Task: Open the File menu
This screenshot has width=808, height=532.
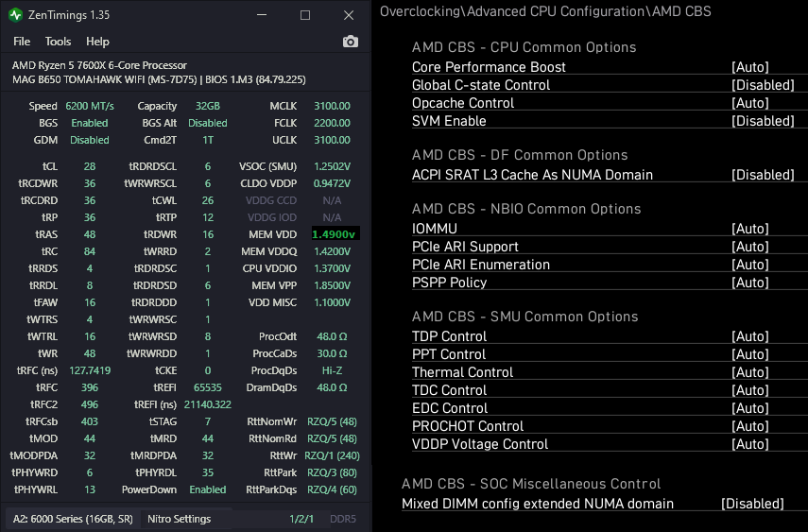Action: [x=22, y=42]
